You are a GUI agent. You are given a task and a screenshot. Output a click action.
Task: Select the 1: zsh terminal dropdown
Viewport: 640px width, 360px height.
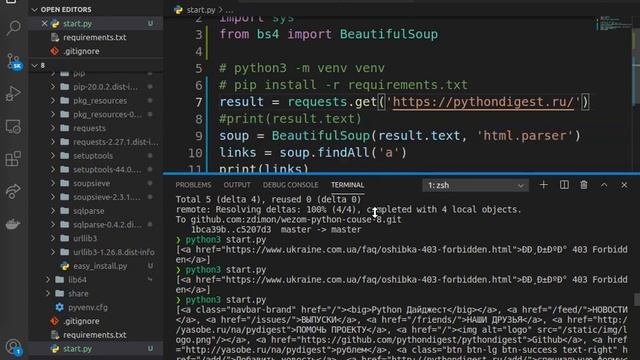[476, 185]
